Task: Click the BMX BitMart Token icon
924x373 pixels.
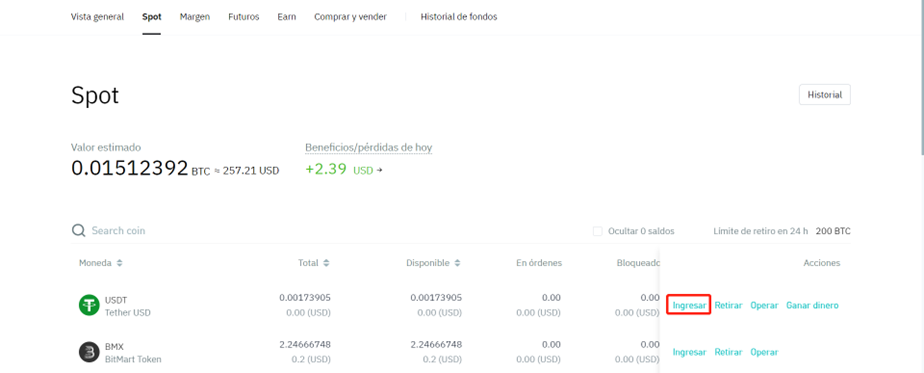Action: 89,352
